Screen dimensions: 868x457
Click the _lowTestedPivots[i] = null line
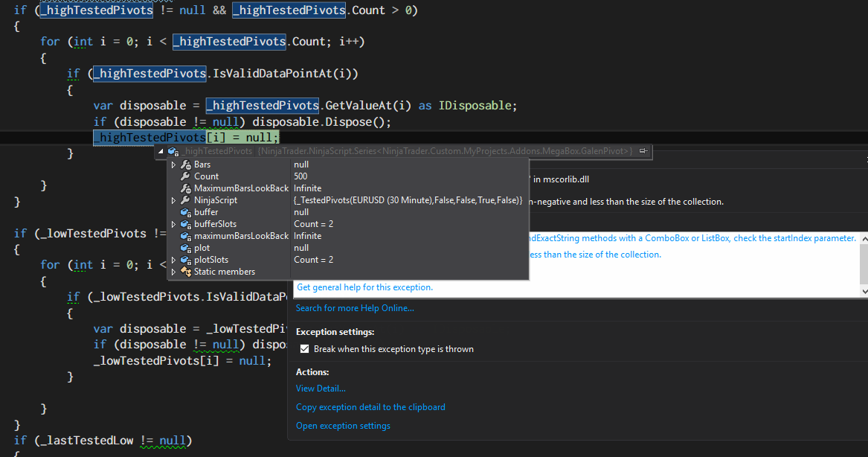point(183,361)
